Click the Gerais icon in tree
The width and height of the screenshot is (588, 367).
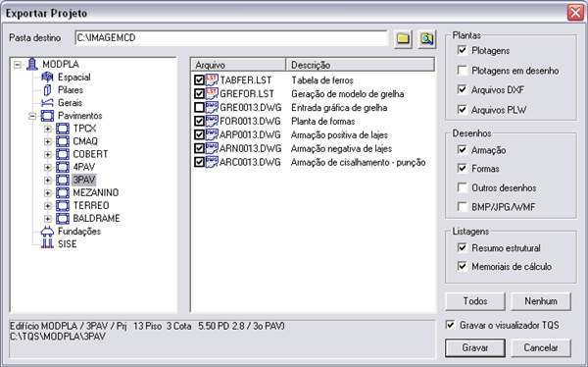(47, 103)
